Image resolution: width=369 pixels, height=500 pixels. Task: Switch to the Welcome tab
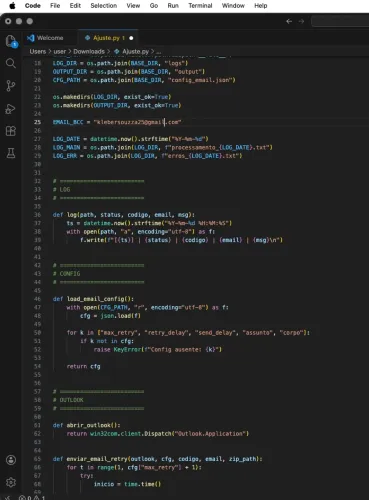pyautogui.click(x=50, y=38)
